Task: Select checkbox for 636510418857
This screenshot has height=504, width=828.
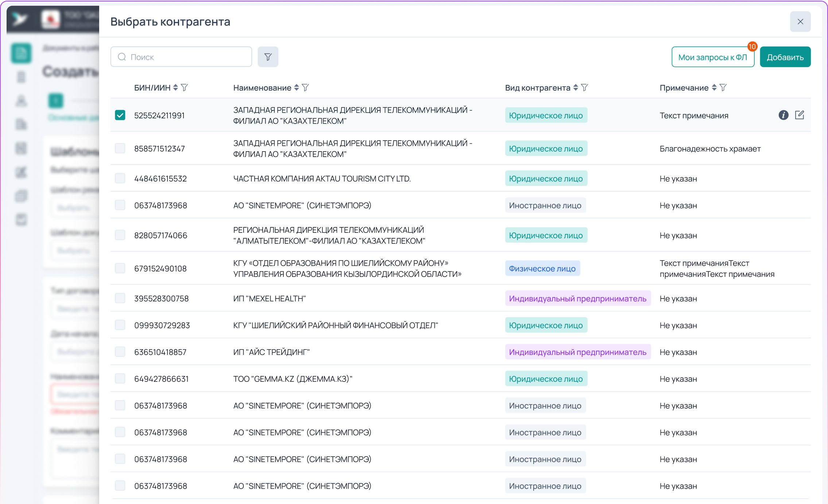Action: point(120,352)
